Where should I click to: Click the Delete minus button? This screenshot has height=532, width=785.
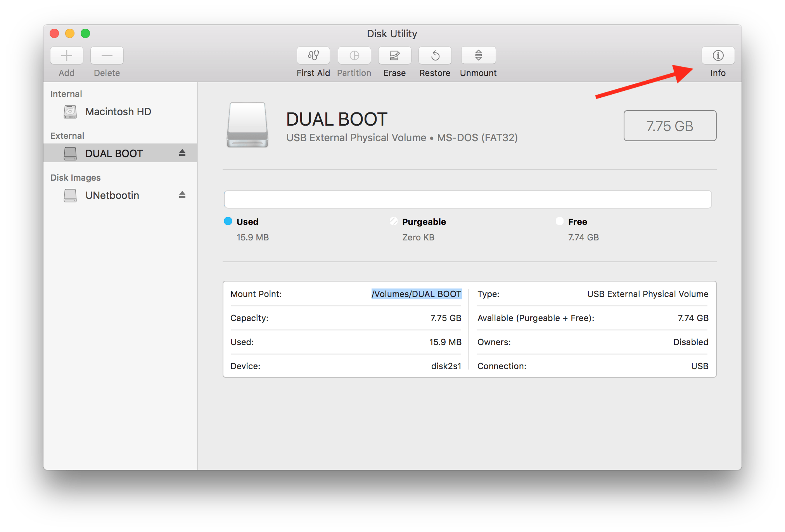coord(107,55)
